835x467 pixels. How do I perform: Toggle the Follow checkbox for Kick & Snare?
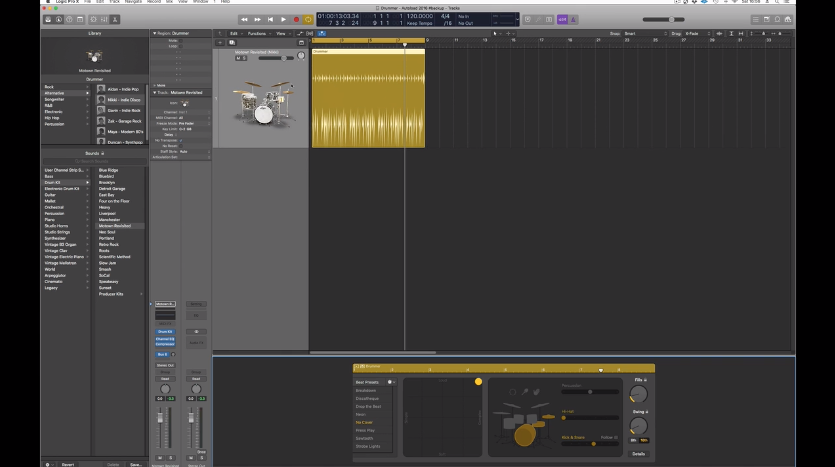(616, 438)
